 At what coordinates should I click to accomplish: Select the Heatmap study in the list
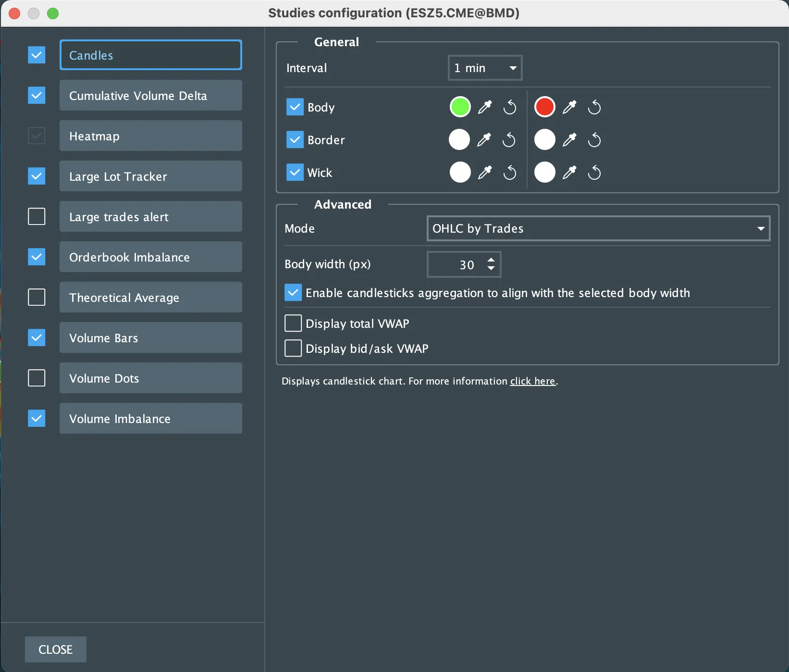150,136
